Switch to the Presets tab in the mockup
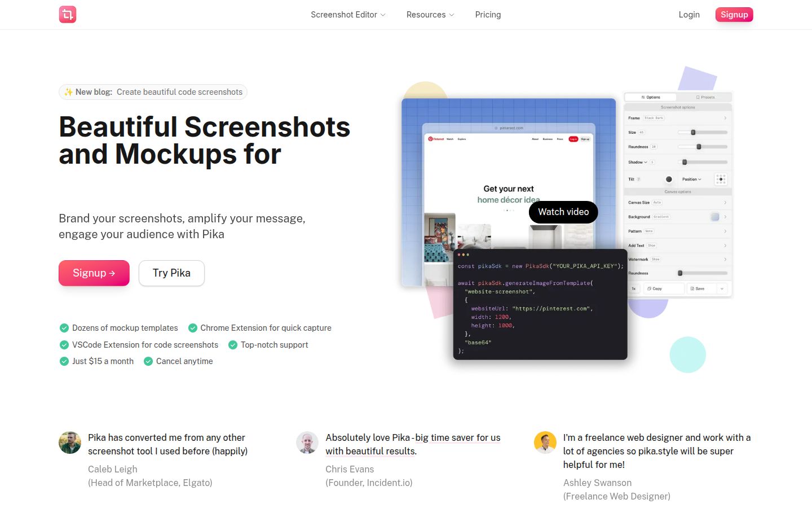812x508 pixels. tap(705, 97)
